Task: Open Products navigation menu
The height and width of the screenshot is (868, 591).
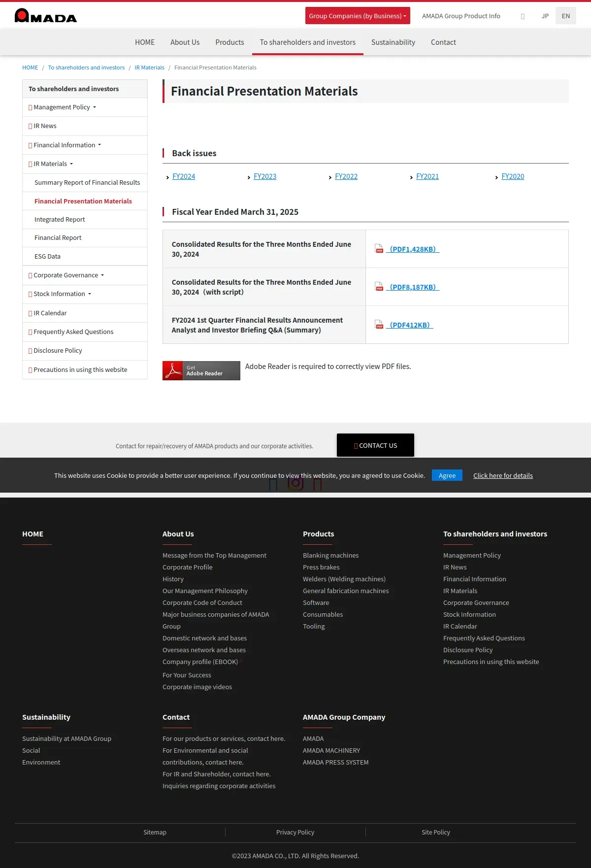Action: click(x=230, y=42)
